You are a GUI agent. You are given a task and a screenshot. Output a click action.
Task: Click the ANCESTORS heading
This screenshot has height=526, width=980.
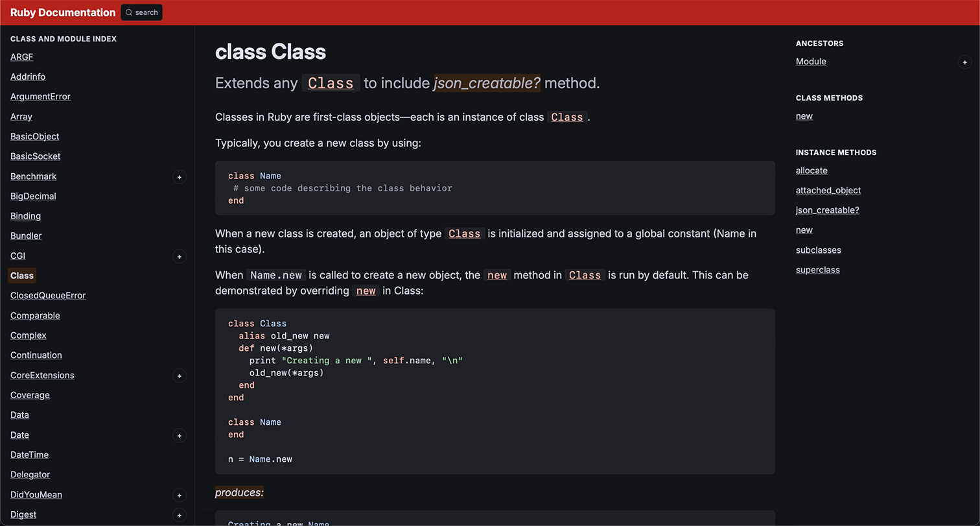pos(820,43)
